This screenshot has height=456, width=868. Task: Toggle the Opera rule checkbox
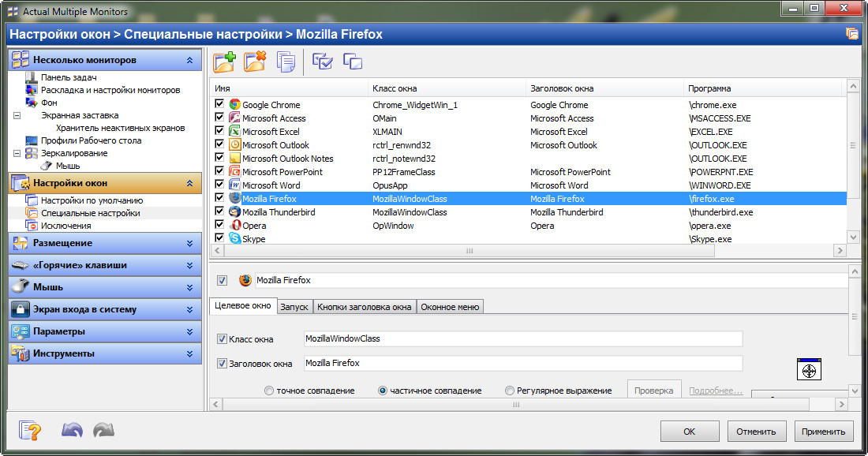point(219,224)
